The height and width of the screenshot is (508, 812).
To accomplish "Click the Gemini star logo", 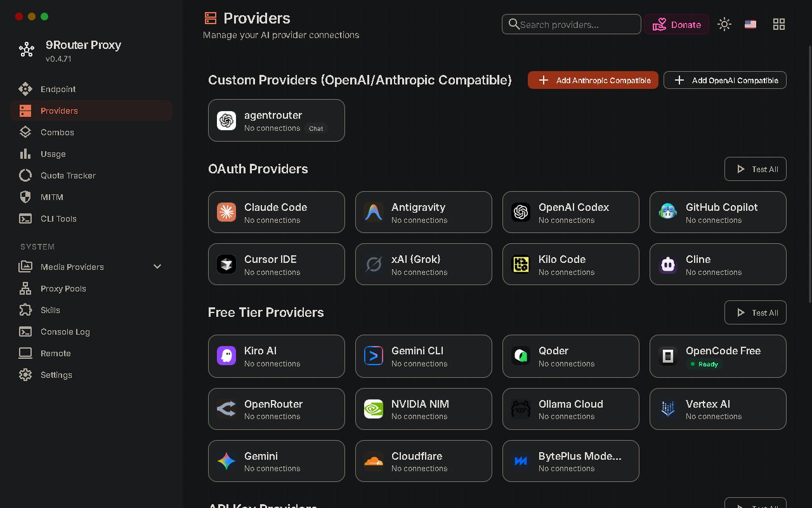I will coord(226,461).
